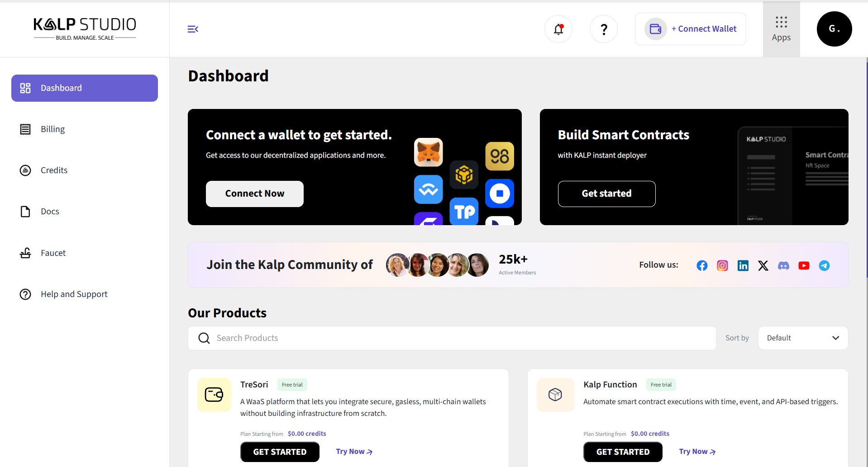Focus the Search Products field
The image size is (868, 467).
pos(453,338)
